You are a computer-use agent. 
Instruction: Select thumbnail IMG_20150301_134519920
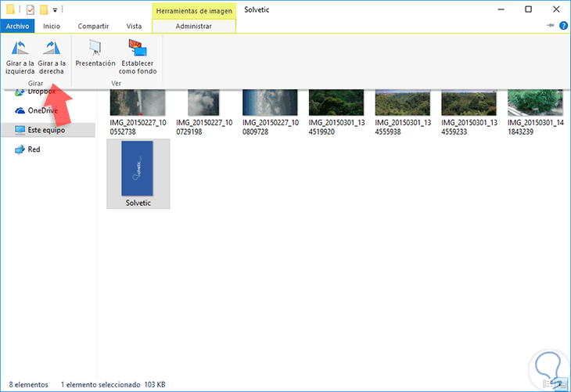[336, 102]
